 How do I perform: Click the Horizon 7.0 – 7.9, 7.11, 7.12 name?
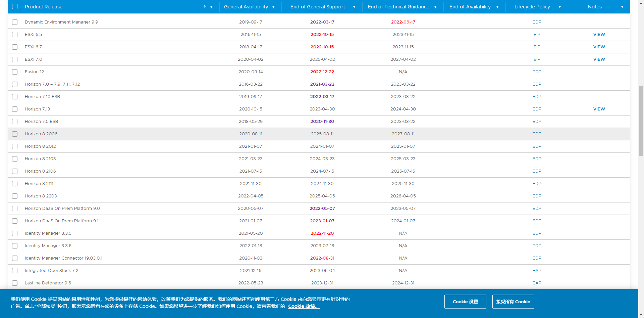tap(52, 84)
